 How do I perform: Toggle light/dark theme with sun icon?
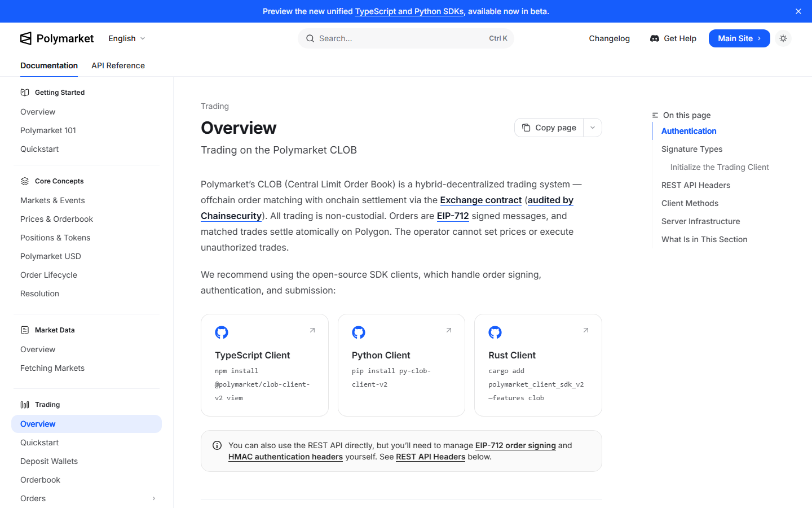[x=783, y=38]
